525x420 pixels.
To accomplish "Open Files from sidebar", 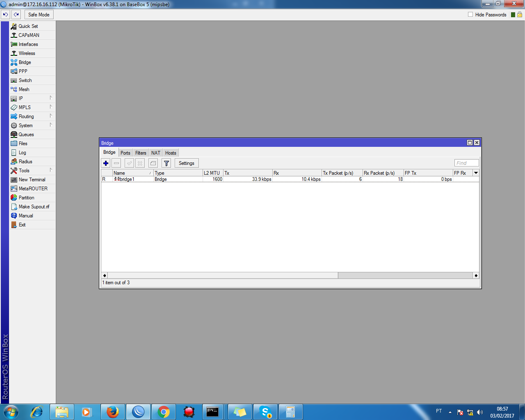I will click(32, 143).
